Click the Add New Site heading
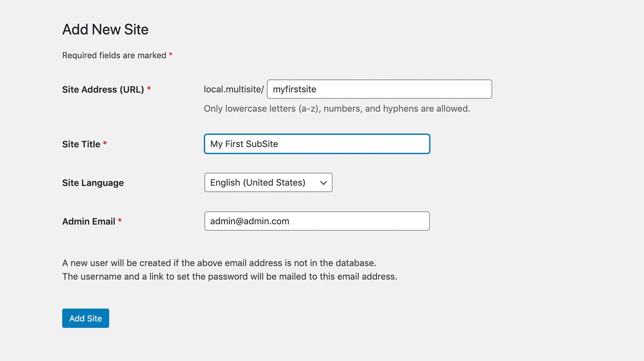 [x=105, y=29]
